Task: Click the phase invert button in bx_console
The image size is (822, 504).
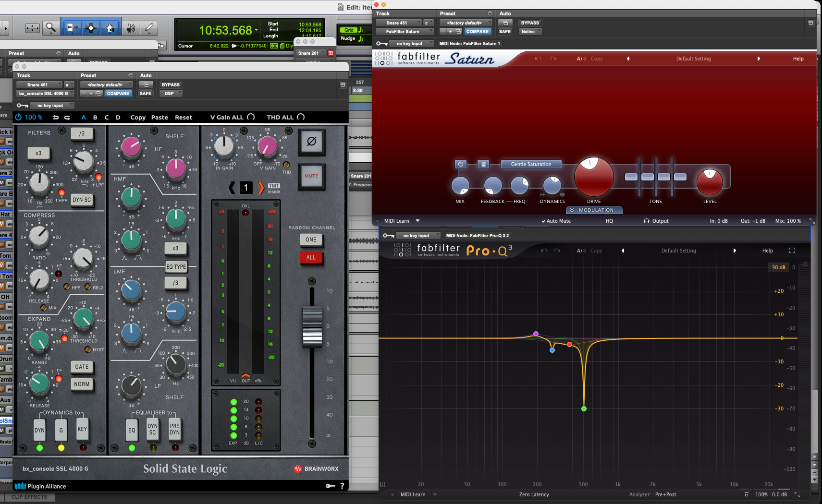Action: (x=311, y=142)
